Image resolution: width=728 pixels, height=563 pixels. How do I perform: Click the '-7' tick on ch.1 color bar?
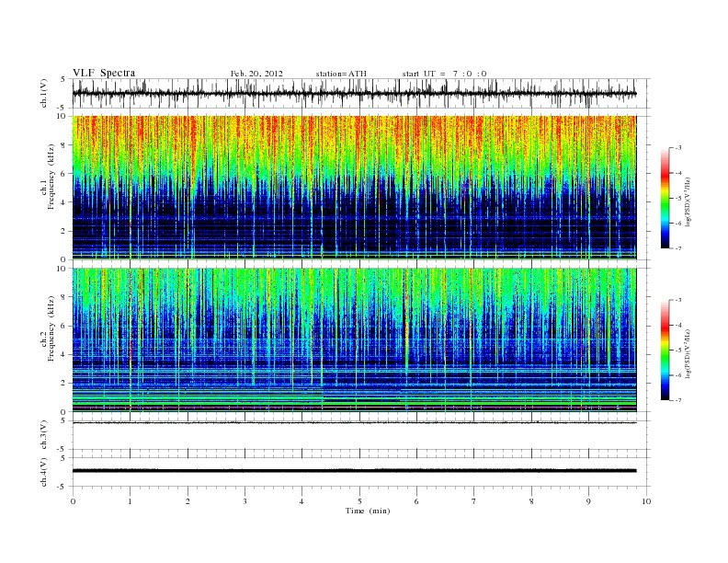(x=678, y=248)
